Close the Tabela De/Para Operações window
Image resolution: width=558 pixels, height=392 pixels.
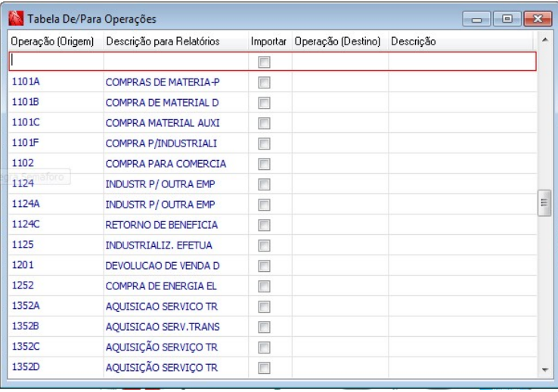click(x=538, y=19)
